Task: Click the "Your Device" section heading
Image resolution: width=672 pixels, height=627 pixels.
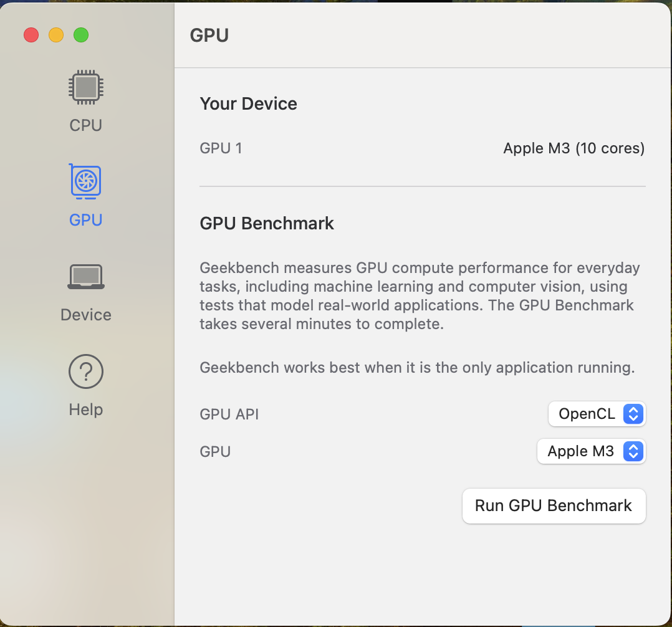Action: [x=248, y=103]
